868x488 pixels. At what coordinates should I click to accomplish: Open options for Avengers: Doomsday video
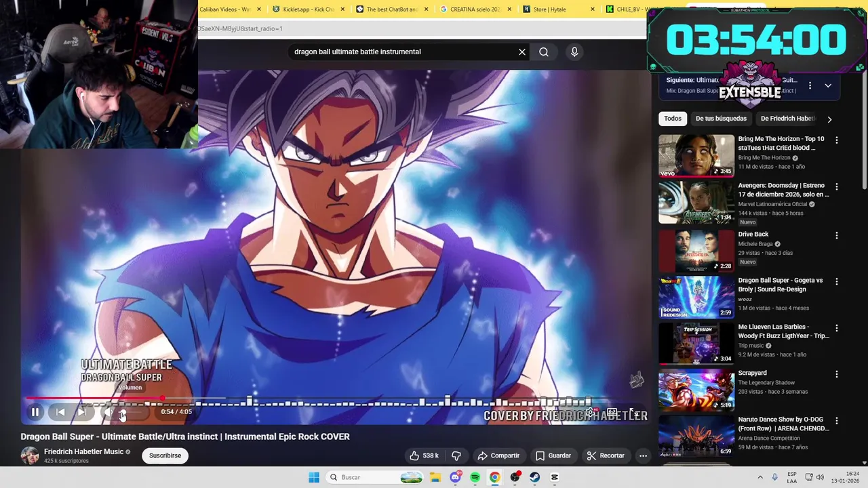pos(836,186)
